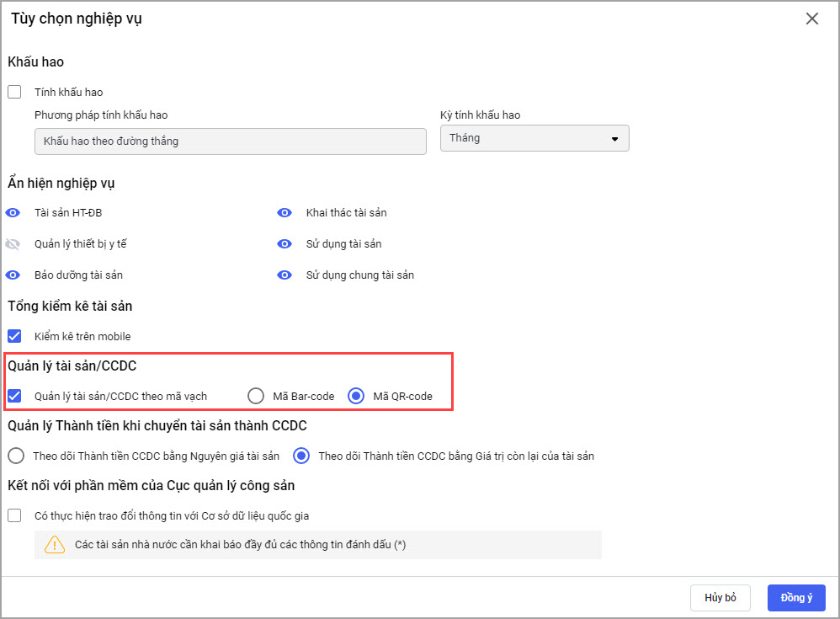Image resolution: width=840 pixels, height=619 pixels.
Task: Hide Sử dụng chung tài sản option
Action: click(284, 275)
